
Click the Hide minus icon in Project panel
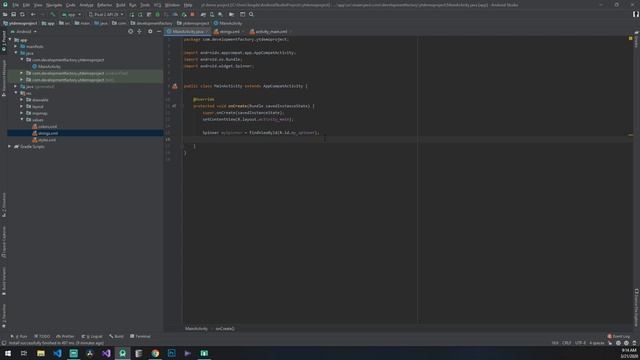tap(159, 31)
